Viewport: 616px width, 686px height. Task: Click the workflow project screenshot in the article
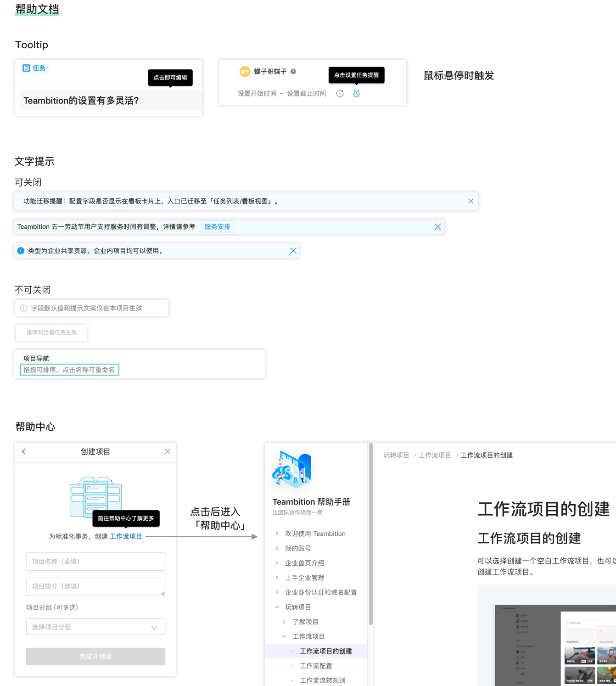pos(555,646)
